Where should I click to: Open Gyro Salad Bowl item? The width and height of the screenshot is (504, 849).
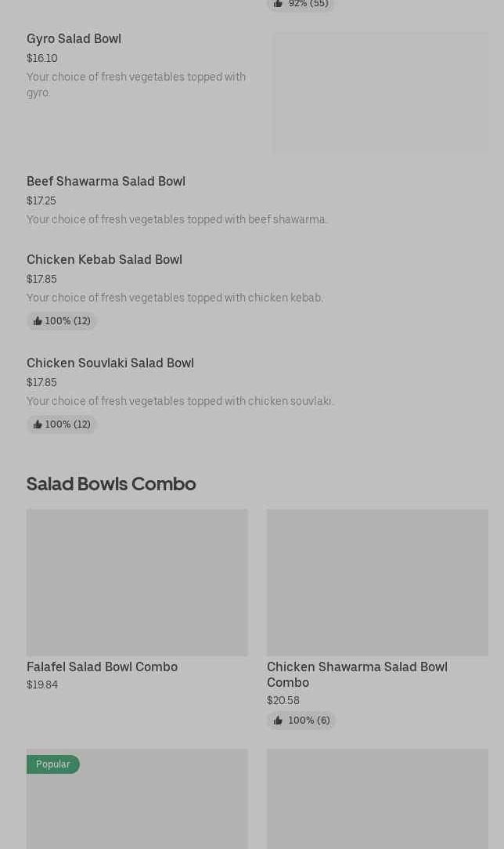(74, 38)
